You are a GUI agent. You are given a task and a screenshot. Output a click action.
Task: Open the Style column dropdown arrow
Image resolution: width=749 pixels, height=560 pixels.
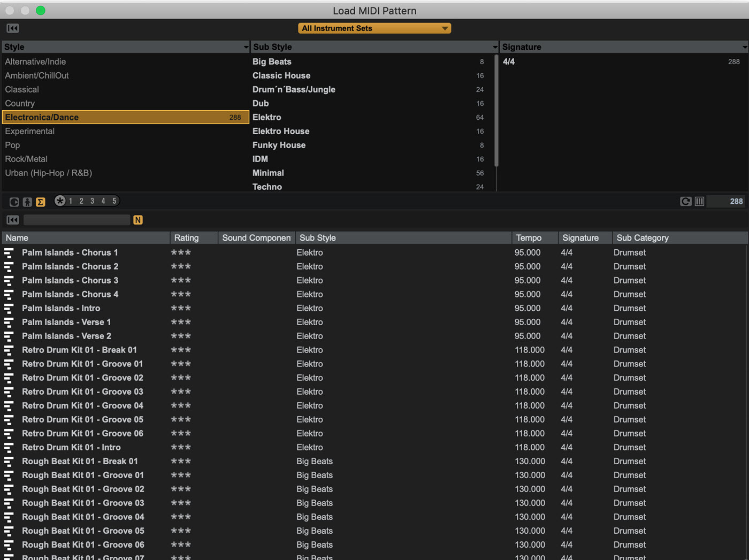pyautogui.click(x=246, y=47)
